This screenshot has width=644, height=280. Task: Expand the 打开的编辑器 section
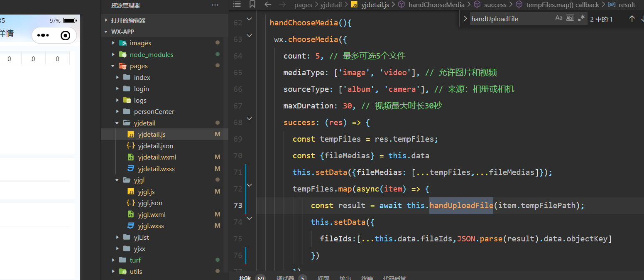(128, 20)
